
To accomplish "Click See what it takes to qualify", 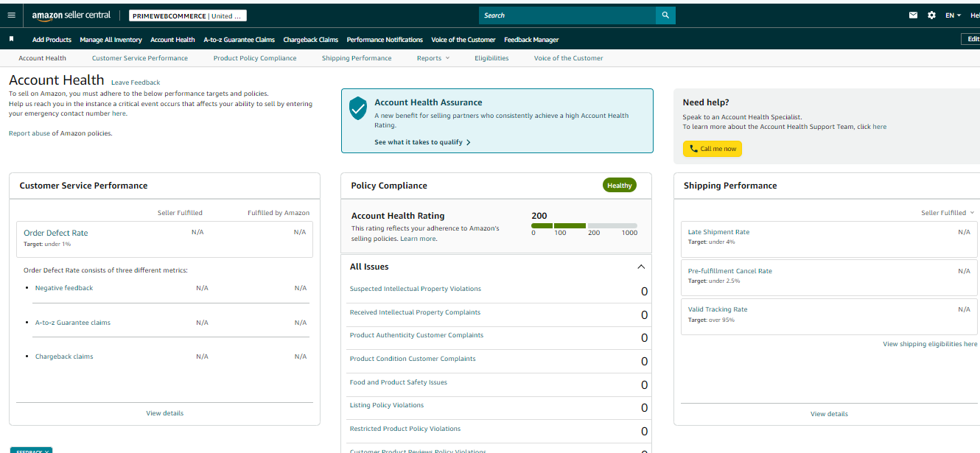I will (x=422, y=142).
